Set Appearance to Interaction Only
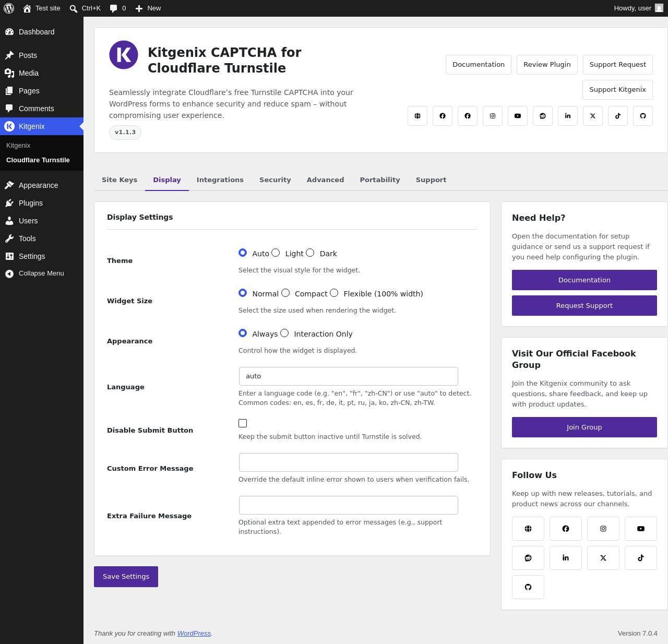 pyautogui.click(x=284, y=333)
